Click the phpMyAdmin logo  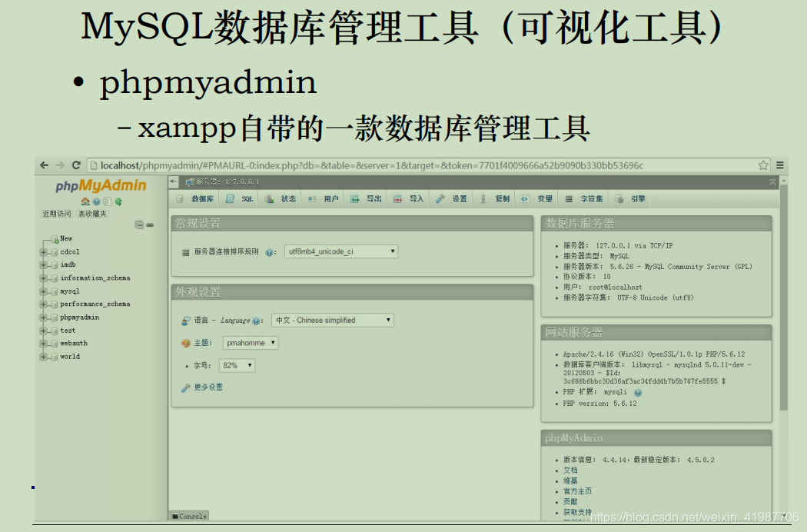[101, 185]
